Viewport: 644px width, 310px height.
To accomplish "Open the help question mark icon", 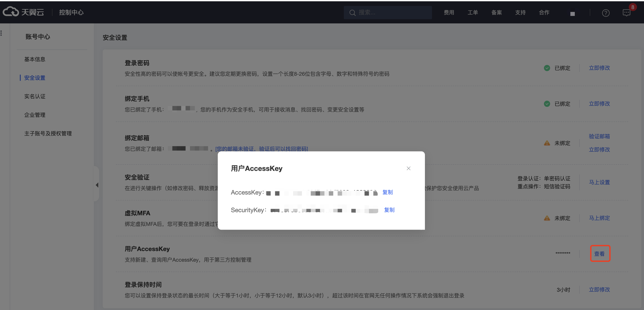I will tap(605, 13).
